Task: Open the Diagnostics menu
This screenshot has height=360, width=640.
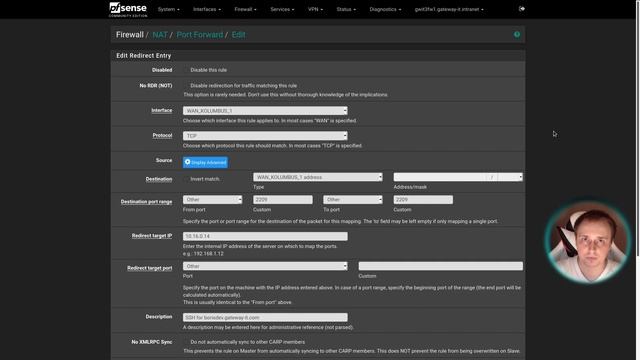Action: point(385,9)
